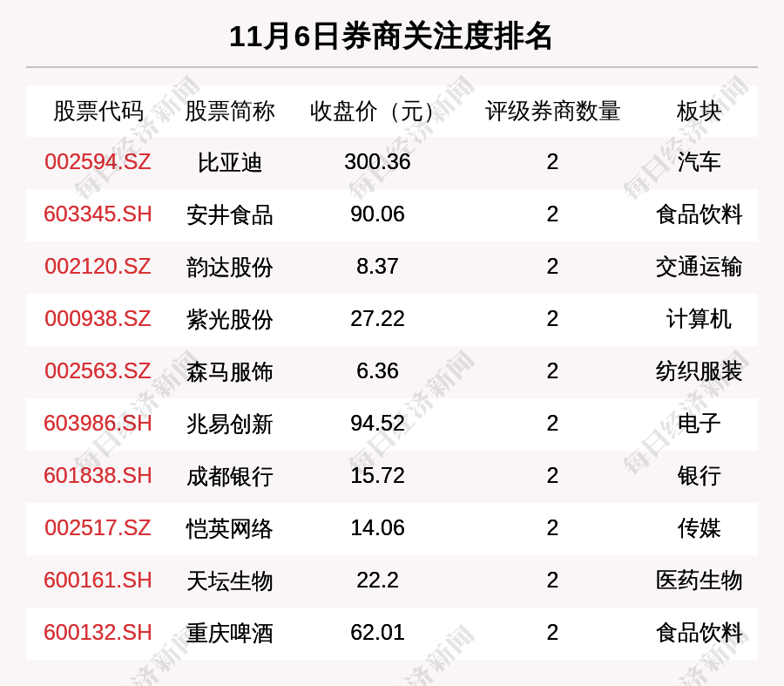Select the stock name 成都银行
Image resolution: width=784 pixels, height=686 pixels.
[x=230, y=476]
